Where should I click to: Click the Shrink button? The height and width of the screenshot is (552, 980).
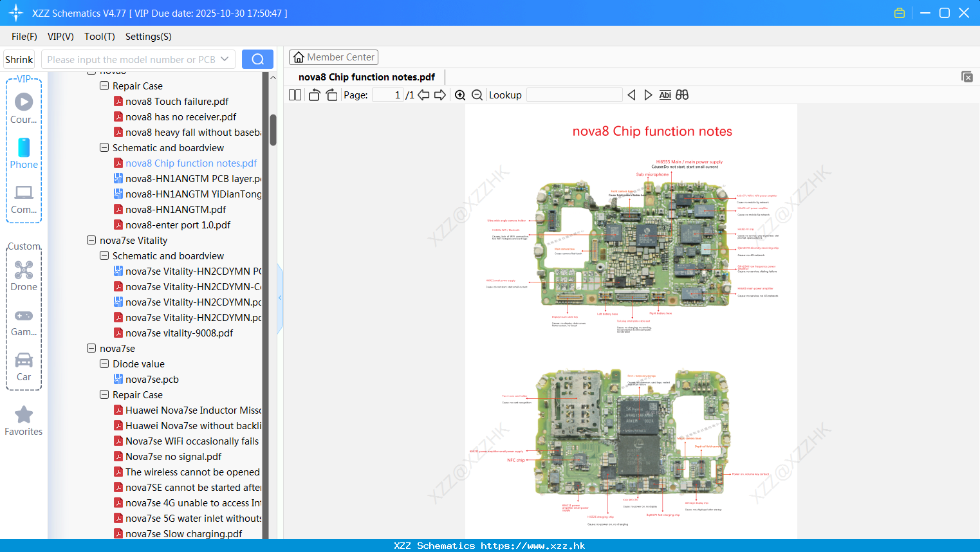19,59
